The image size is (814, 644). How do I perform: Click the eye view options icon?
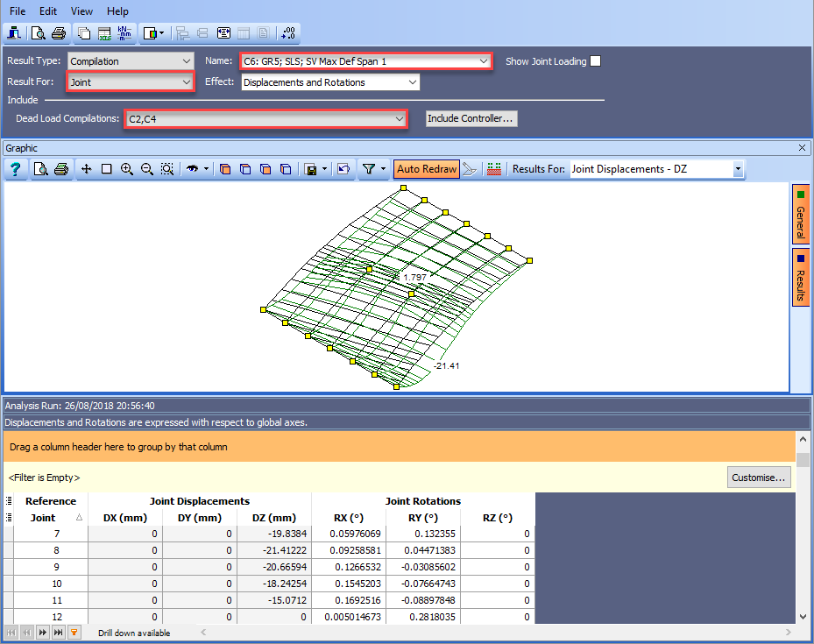pos(193,169)
